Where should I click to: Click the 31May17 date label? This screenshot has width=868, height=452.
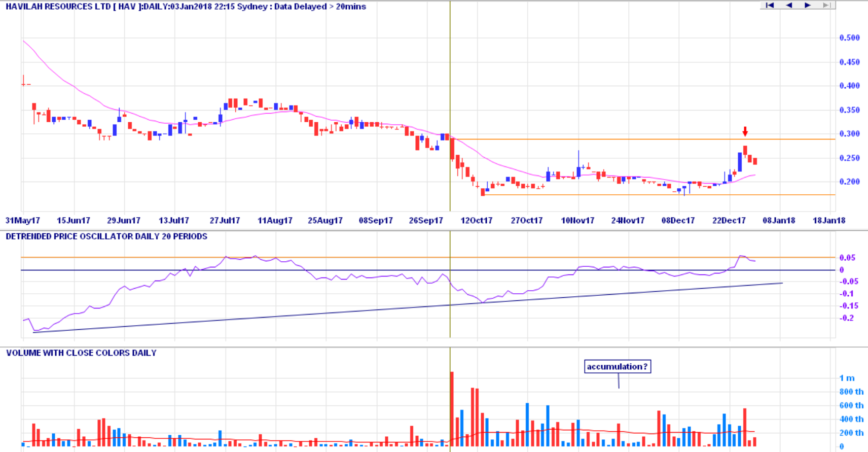(22, 221)
